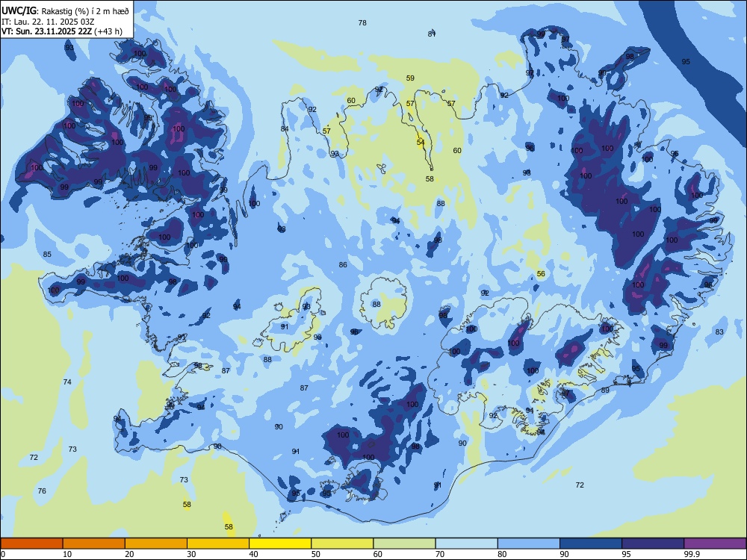Click the value "84" in the northwest
This screenshot has height=560, width=747.
point(285,128)
